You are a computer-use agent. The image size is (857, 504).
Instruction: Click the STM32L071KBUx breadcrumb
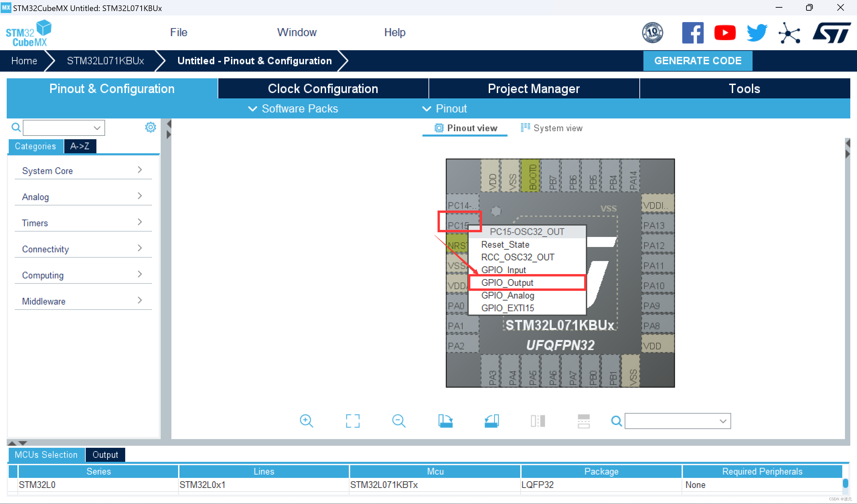pyautogui.click(x=105, y=61)
